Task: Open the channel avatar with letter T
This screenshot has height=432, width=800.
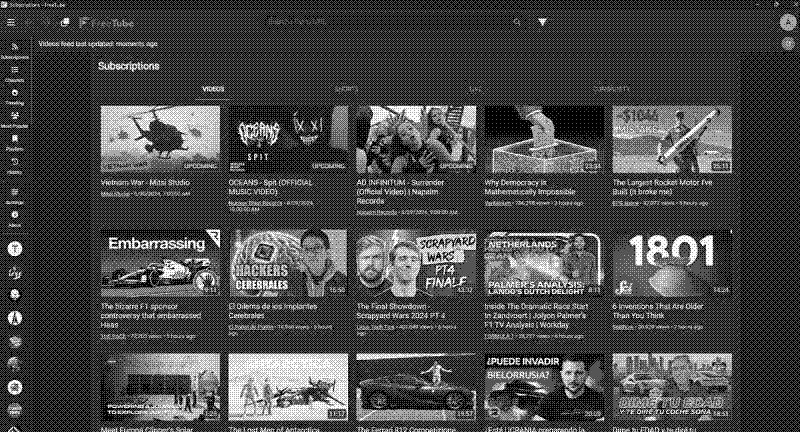Action: 15,249
